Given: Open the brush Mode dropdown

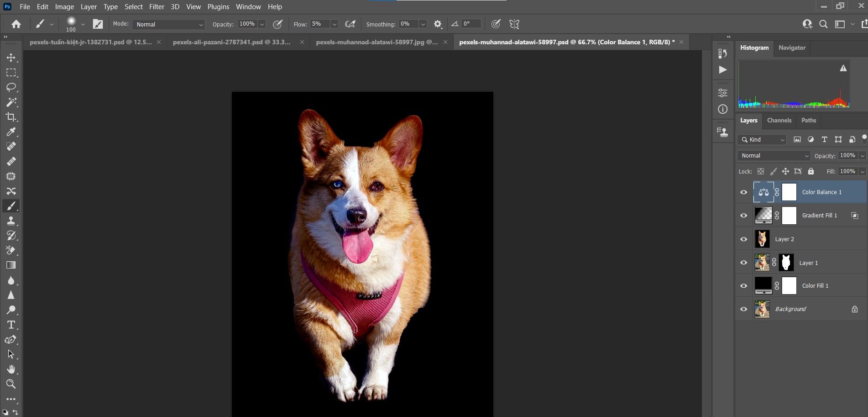Looking at the screenshot, I should click(169, 24).
